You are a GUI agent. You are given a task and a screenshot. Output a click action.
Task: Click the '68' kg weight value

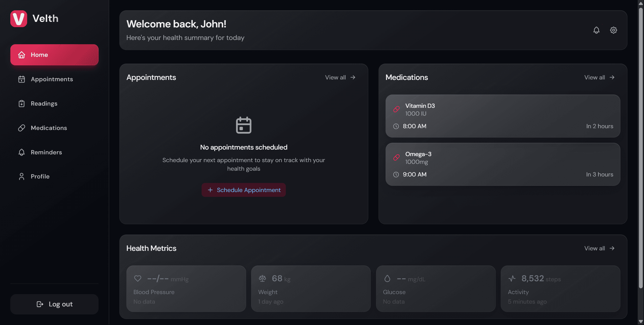(x=277, y=278)
